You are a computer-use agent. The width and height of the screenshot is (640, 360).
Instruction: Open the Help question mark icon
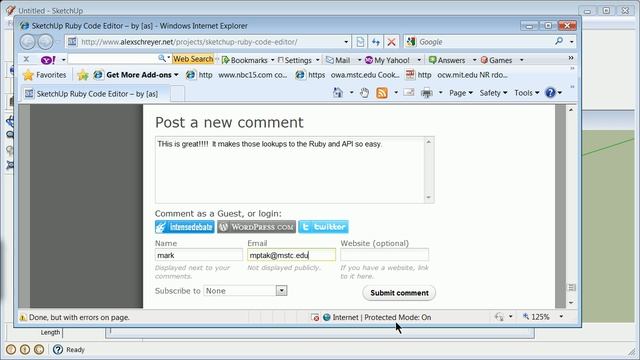550,93
